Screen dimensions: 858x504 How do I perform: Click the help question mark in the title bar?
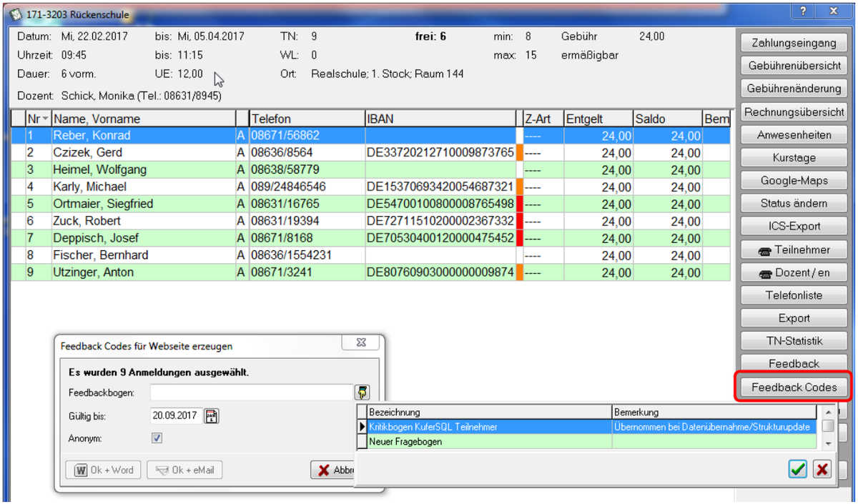(804, 11)
